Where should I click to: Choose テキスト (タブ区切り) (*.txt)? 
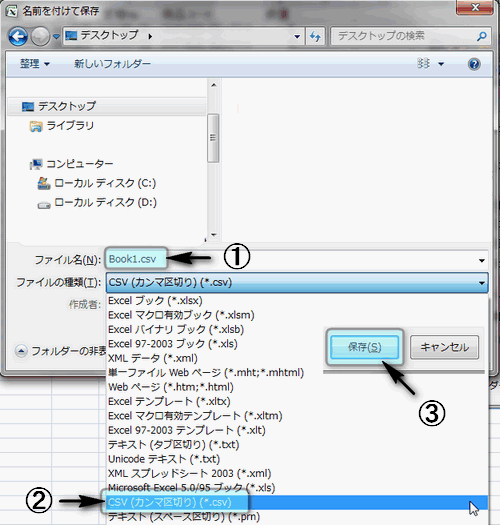(297, 445)
